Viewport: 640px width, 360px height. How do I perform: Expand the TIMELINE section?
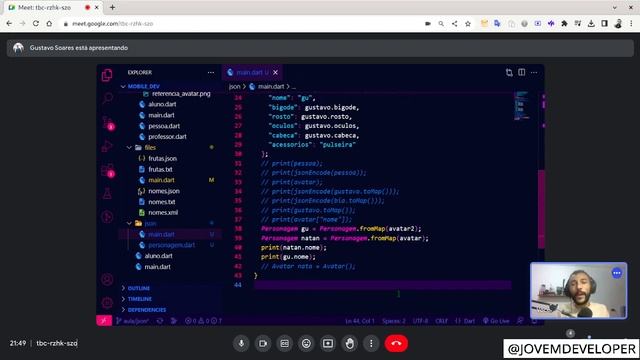pos(140,299)
